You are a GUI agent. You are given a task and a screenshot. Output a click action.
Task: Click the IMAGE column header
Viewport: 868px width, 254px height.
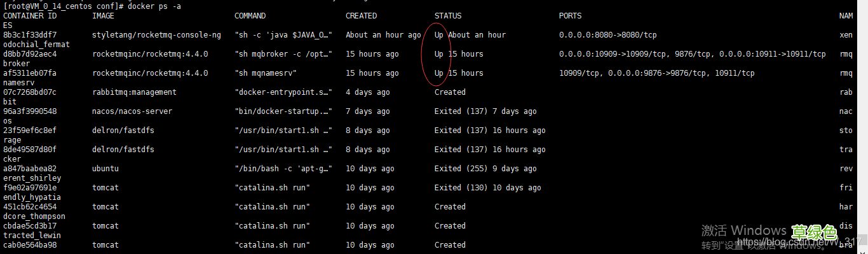[x=104, y=16]
